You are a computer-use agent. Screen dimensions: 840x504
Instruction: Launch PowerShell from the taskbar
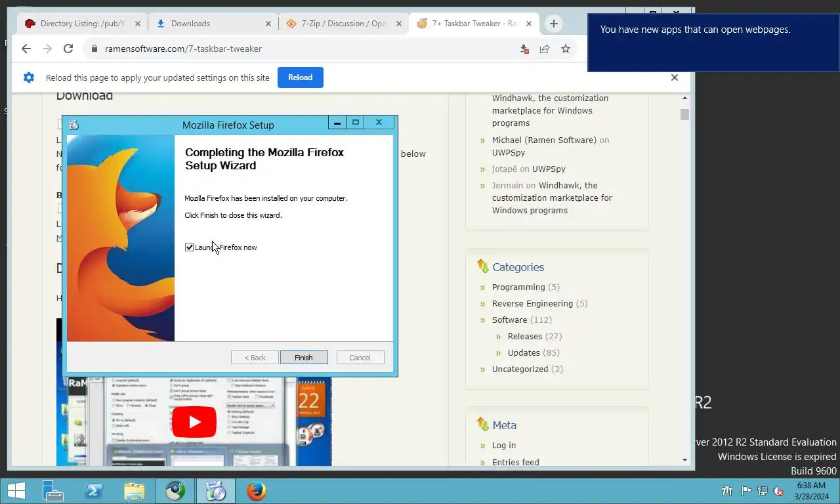point(94,491)
